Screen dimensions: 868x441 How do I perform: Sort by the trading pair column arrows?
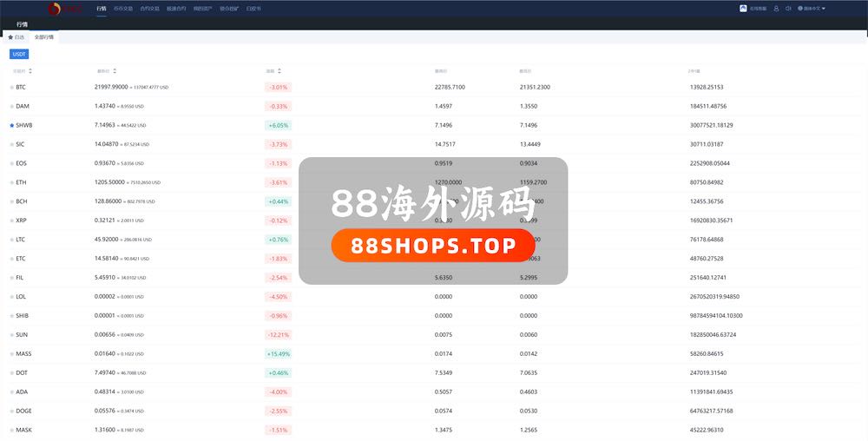[30, 71]
